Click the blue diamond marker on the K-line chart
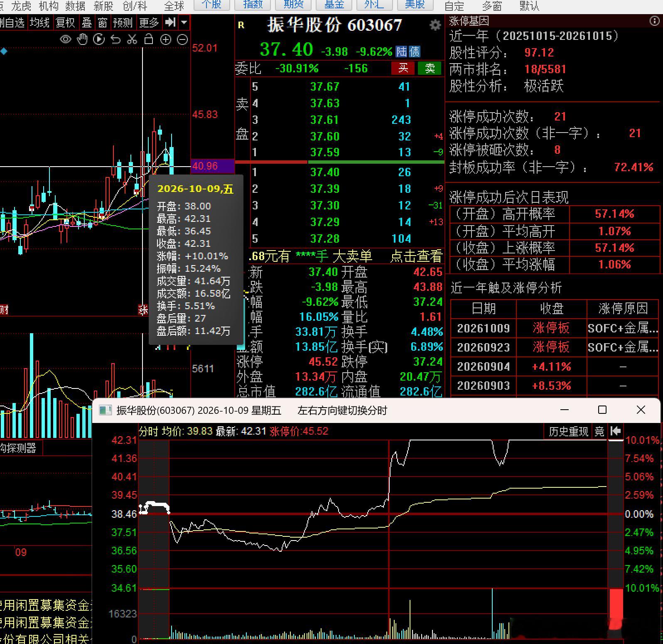This screenshot has width=663, height=644. pyautogui.click(x=4, y=51)
